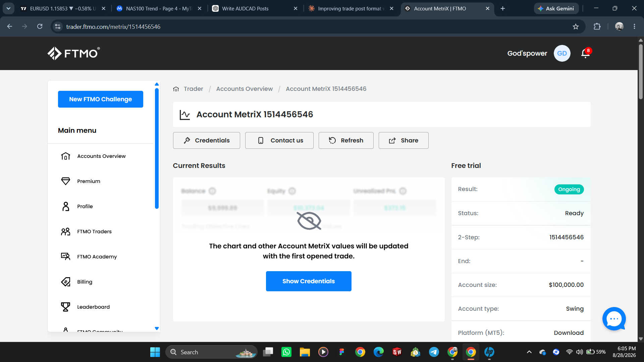Open Accounts Overview in main menu
The image size is (644, 362).
[x=101, y=156]
